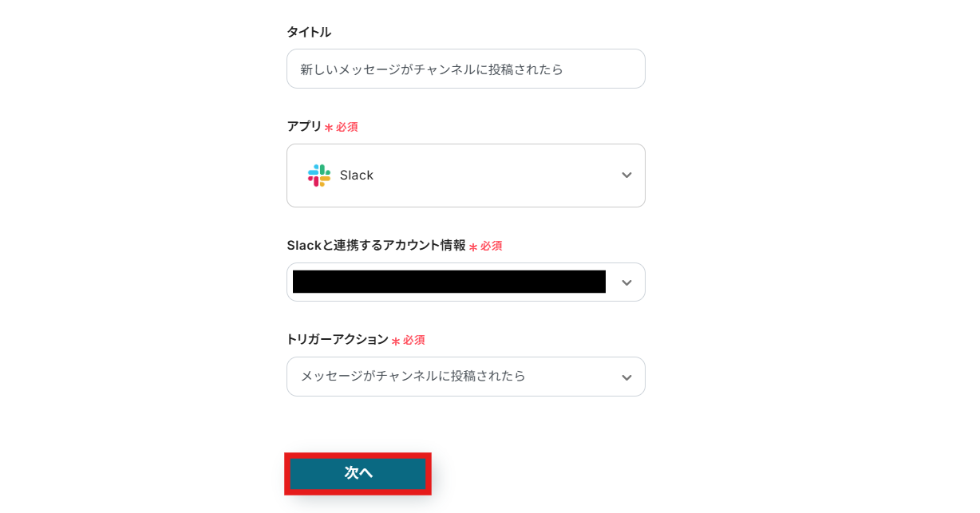Click the 新しいメッセージがチャンネルに投稿されたら title text
Screen dimensions: 980x513
(432, 69)
